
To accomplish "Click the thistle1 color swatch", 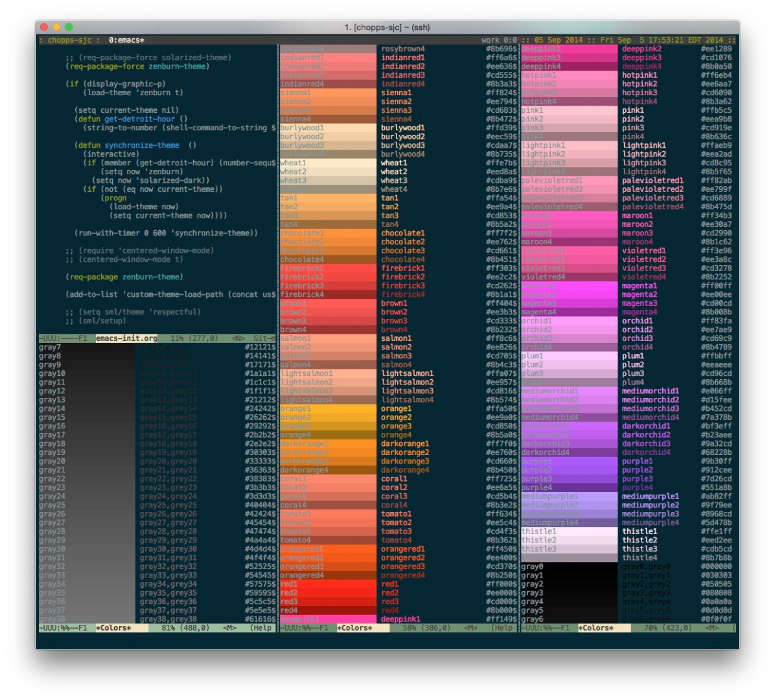I will pyautogui.click(x=569, y=531).
